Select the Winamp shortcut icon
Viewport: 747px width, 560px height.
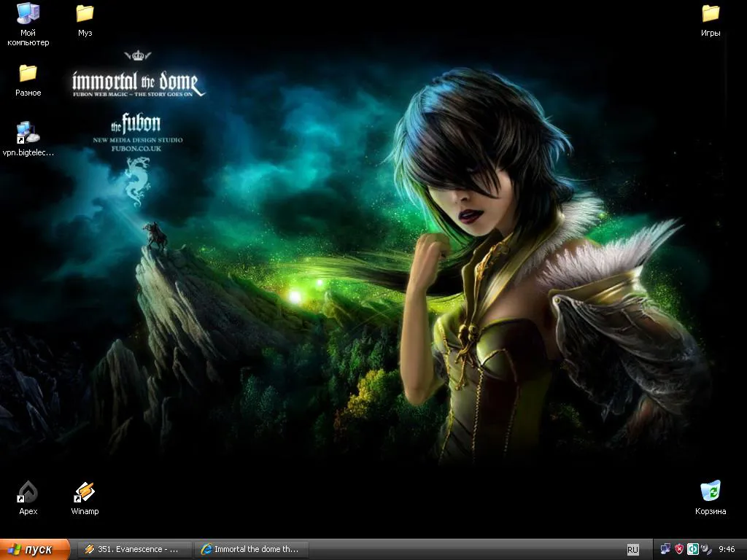coord(85,497)
